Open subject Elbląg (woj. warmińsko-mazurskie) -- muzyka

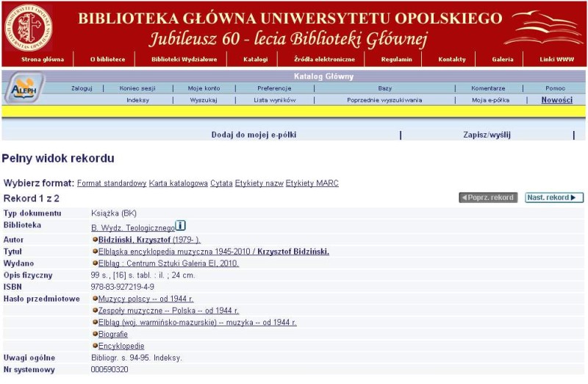[197, 322]
